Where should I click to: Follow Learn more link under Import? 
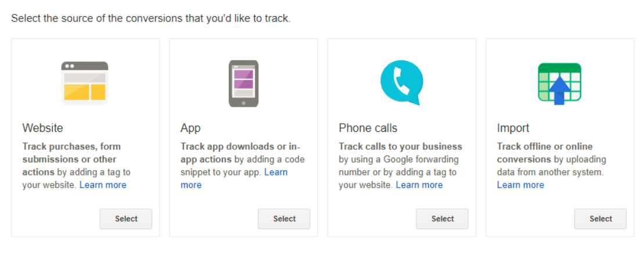(x=520, y=185)
